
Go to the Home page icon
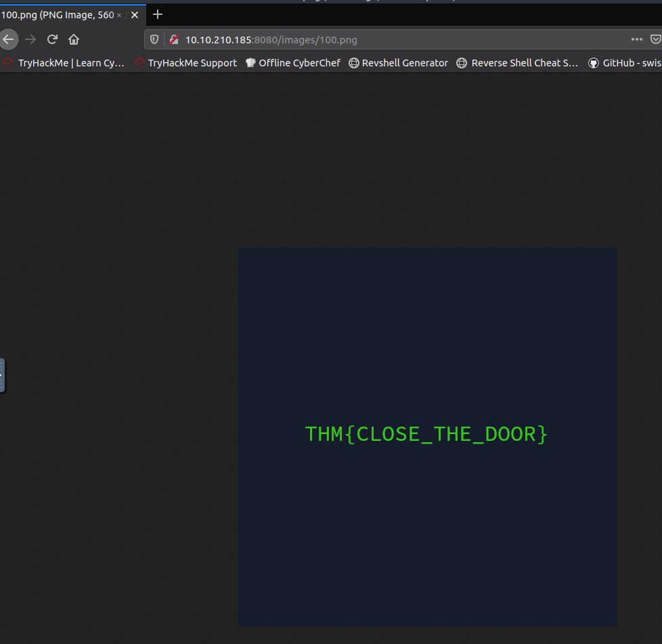tap(74, 39)
